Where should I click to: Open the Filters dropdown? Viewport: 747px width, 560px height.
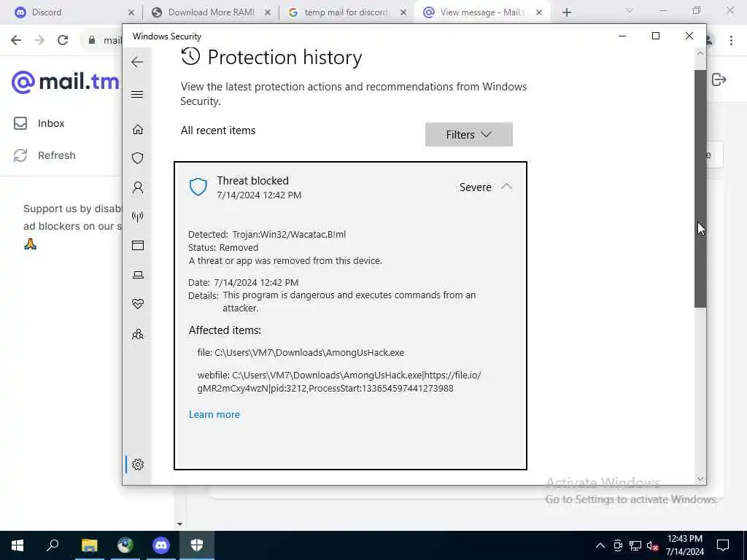(x=469, y=134)
